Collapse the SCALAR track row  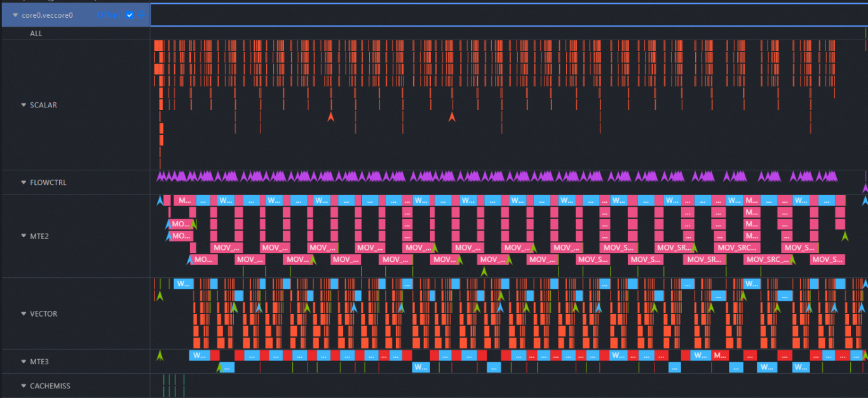coord(24,105)
